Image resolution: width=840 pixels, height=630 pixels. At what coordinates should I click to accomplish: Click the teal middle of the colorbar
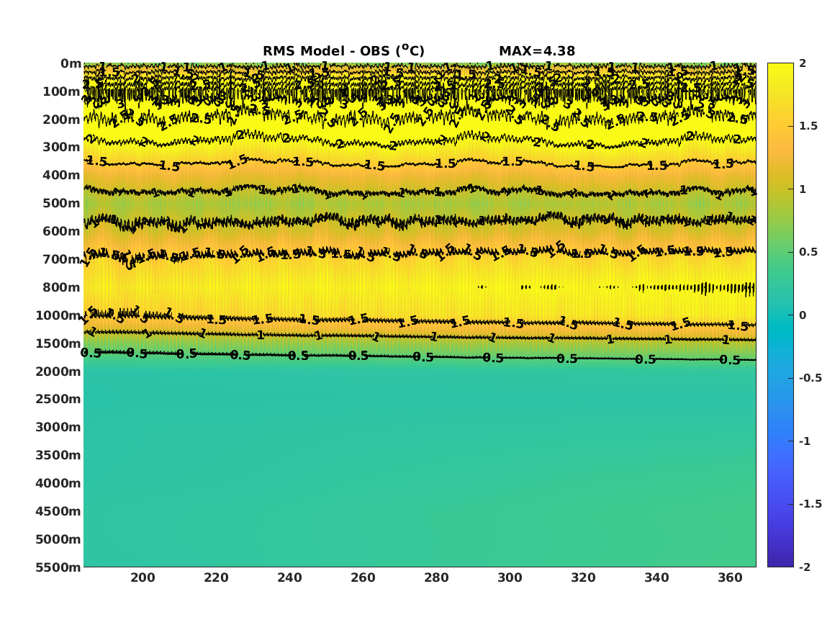(x=780, y=315)
